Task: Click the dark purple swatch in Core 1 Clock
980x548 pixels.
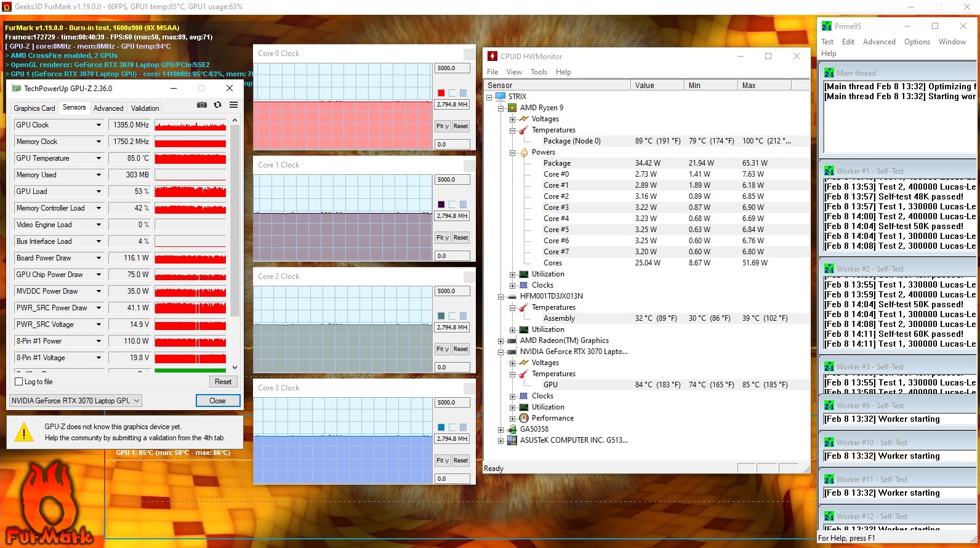Action: point(441,204)
